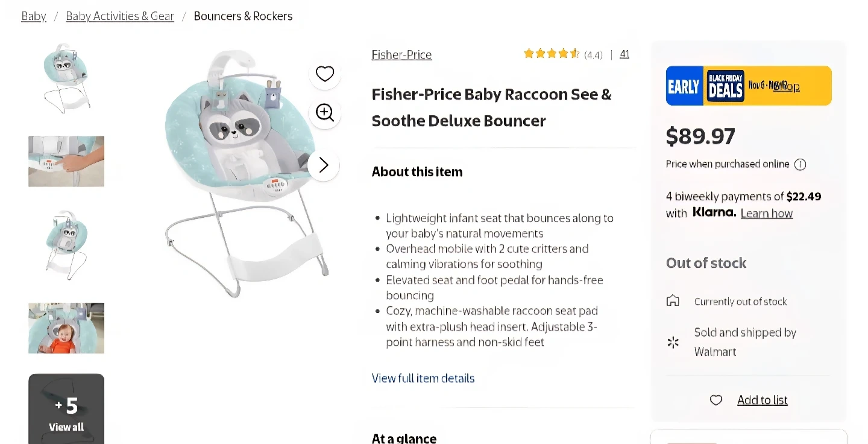Screen dimensions: 868x444
Task: Click Add to list link
Action: (x=762, y=400)
